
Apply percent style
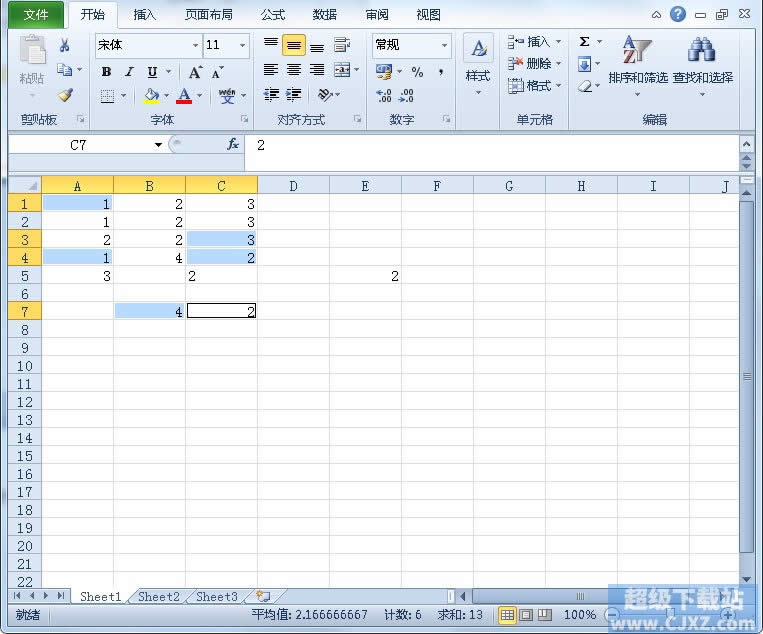tap(417, 72)
